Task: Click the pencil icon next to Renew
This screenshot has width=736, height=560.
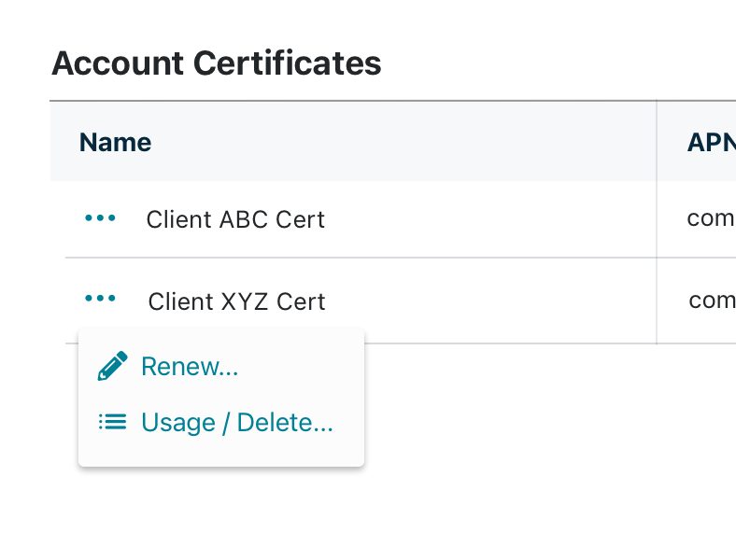Action: tap(112, 366)
